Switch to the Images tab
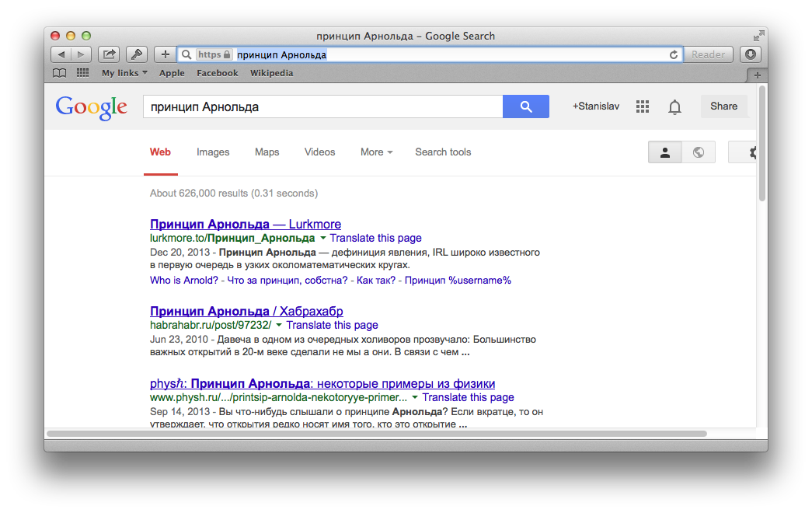Image resolution: width=812 pixels, height=513 pixels. click(213, 152)
